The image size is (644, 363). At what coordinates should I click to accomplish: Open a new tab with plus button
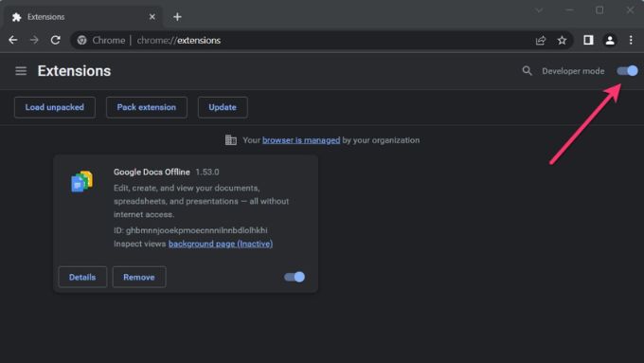(177, 17)
